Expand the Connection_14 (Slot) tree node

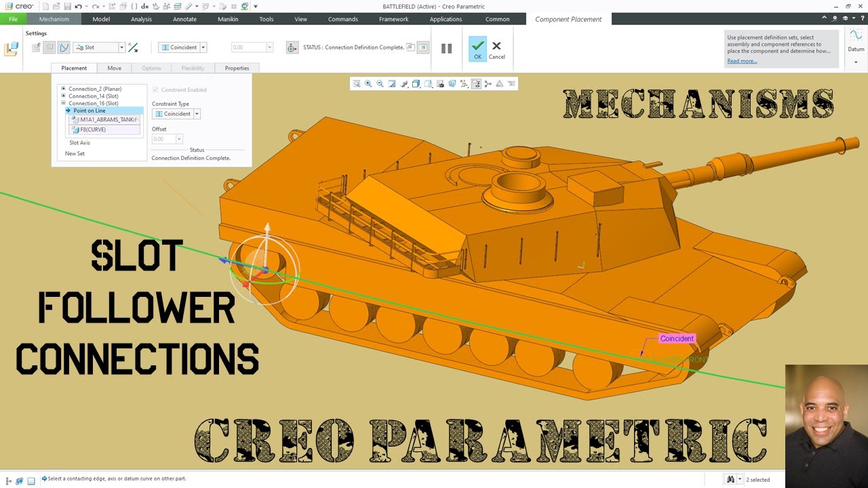tap(63, 96)
